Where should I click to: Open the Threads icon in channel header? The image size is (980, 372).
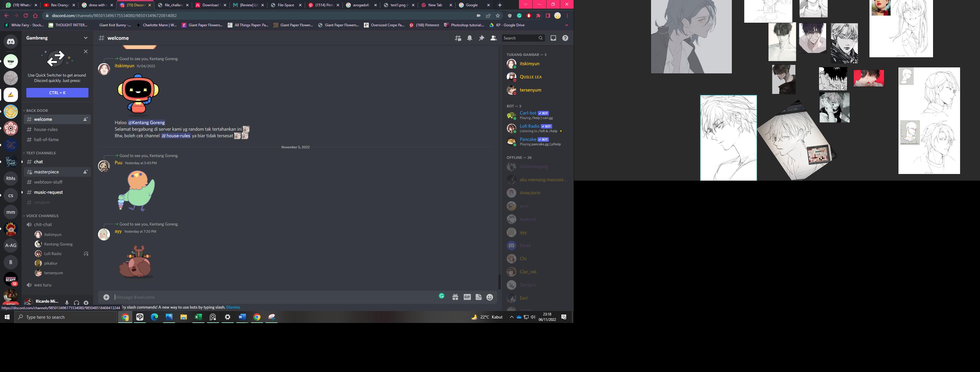click(458, 38)
